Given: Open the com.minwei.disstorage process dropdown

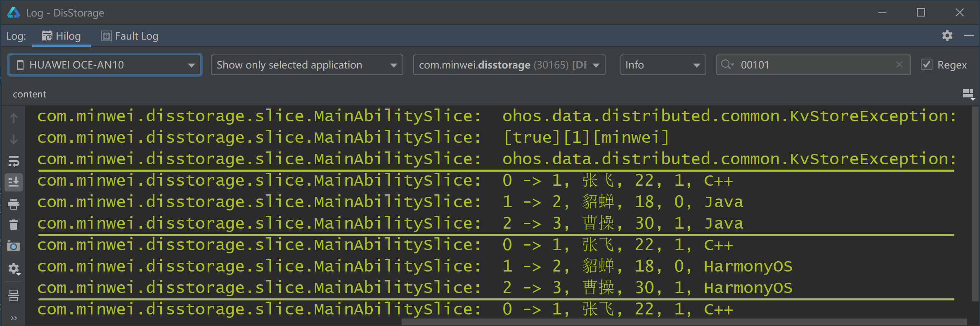Looking at the screenshot, I should coord(509,65).
